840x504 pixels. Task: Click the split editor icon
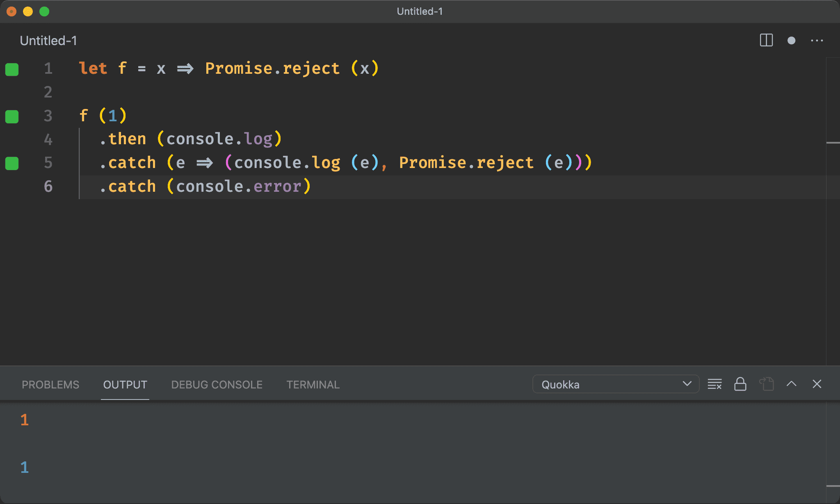[x=766, y=40]
